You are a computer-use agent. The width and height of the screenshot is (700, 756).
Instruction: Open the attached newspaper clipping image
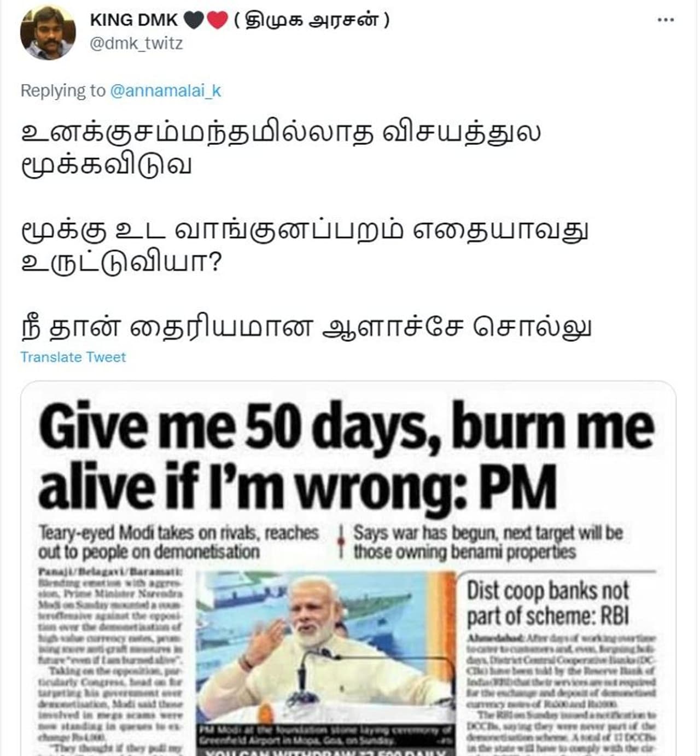348,569
